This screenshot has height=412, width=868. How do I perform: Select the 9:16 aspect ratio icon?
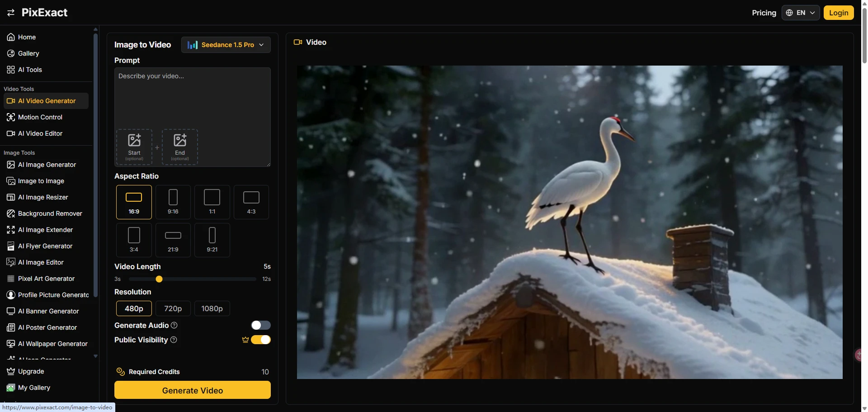click(173, 198)
